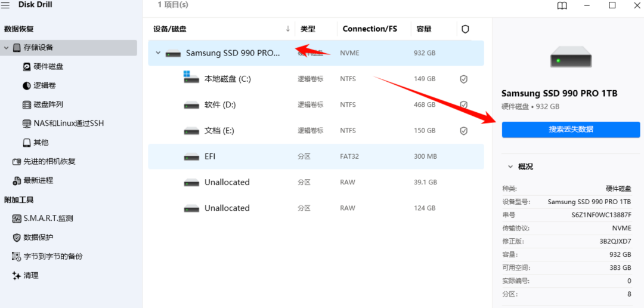
Task: Sort by Connection/FS column header
Action: (x=370, y=29)
